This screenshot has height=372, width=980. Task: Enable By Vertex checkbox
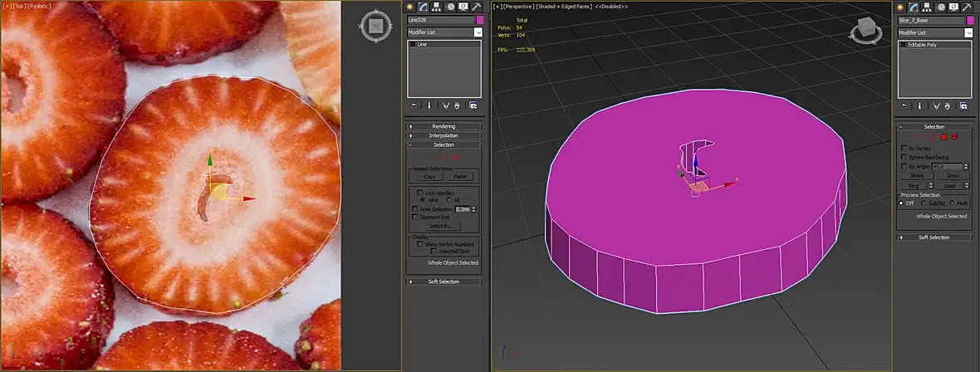click(904, 148)
